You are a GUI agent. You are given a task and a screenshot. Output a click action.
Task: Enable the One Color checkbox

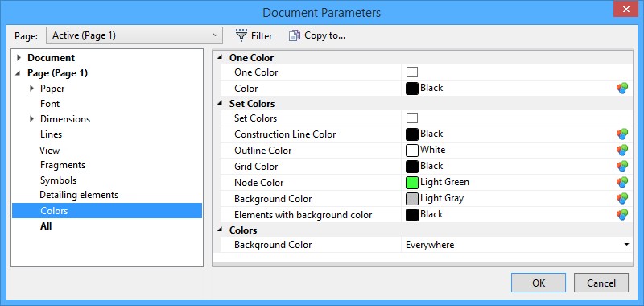click(x=412, y=72)
